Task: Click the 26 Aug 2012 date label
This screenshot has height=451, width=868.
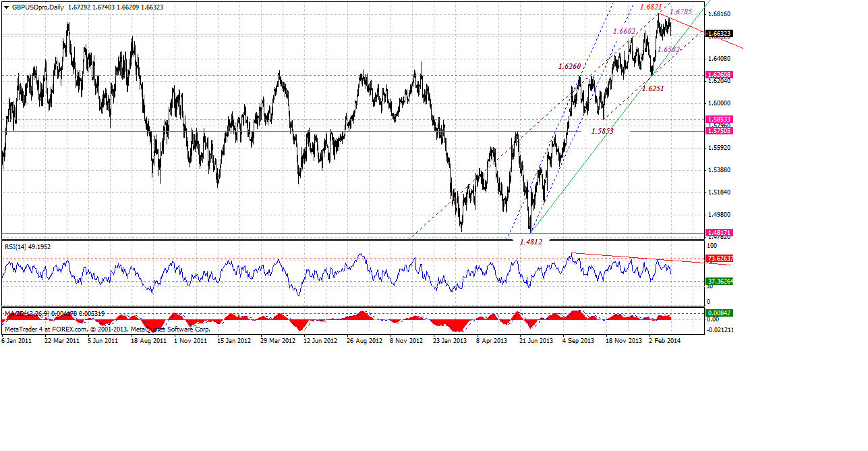Action: [364, 341]
